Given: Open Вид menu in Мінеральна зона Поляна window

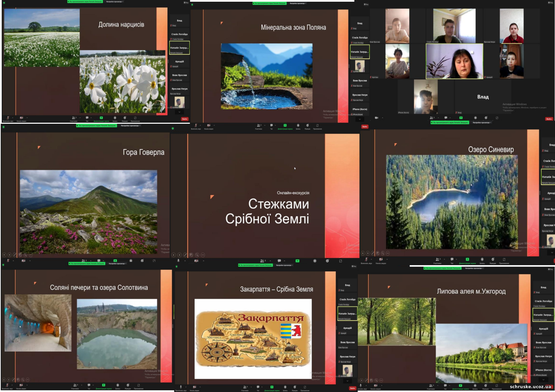Looking at the screenshot, I should 366,4.
